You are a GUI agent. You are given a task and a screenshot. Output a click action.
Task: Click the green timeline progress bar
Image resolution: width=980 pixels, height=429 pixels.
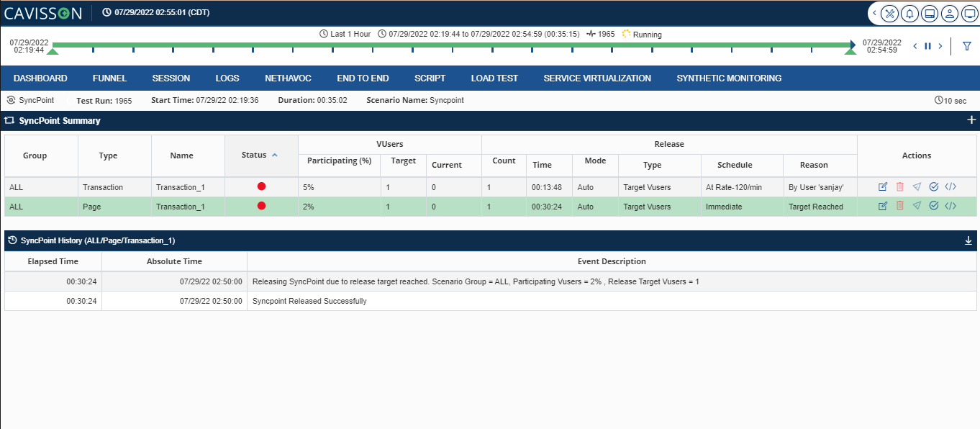tap(451, 45)
